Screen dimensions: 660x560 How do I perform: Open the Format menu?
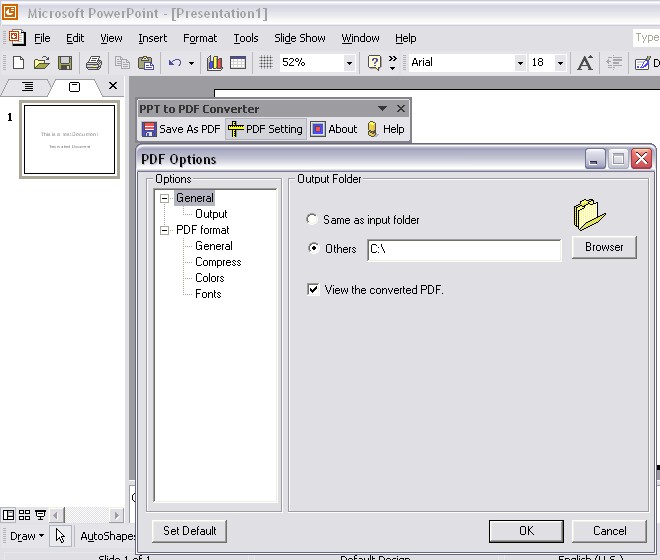[x=200, y=38]
